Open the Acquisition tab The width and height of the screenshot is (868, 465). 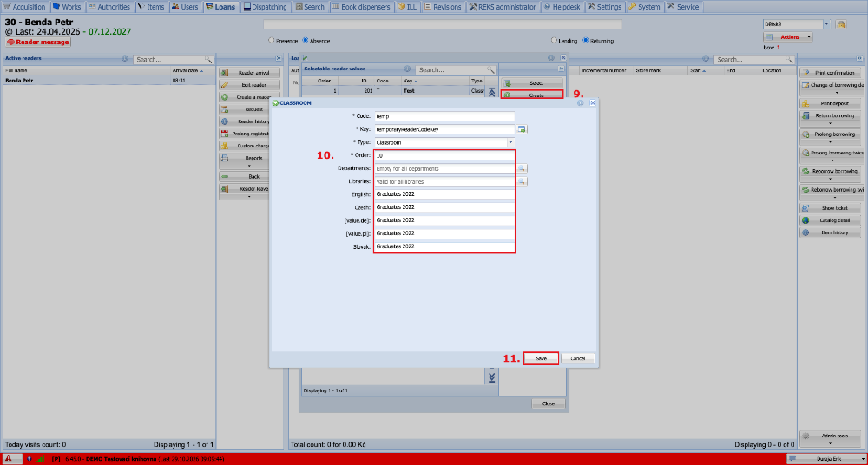tap(25, 7)
